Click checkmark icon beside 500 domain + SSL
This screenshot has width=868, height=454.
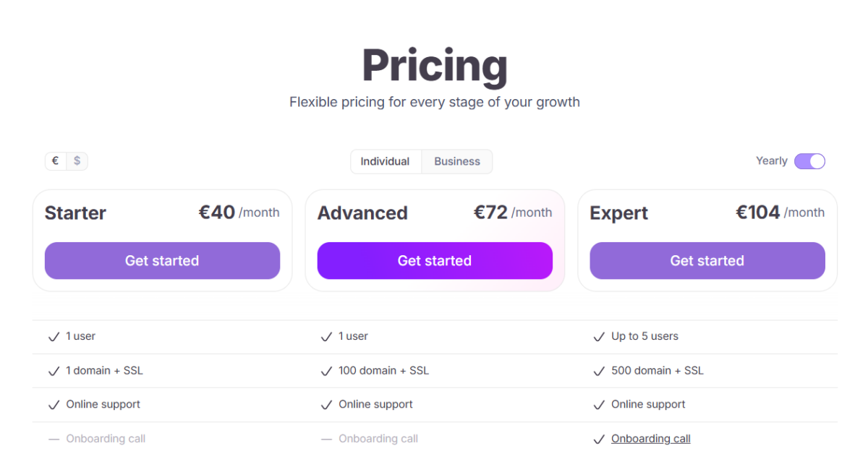point(599,371)
